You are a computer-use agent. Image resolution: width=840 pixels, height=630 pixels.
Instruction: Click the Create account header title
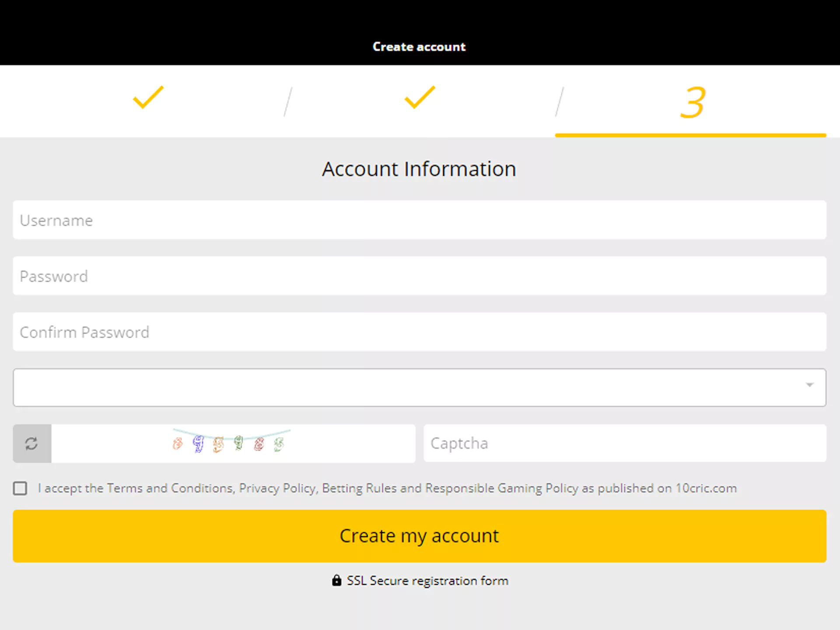[419, 47]
